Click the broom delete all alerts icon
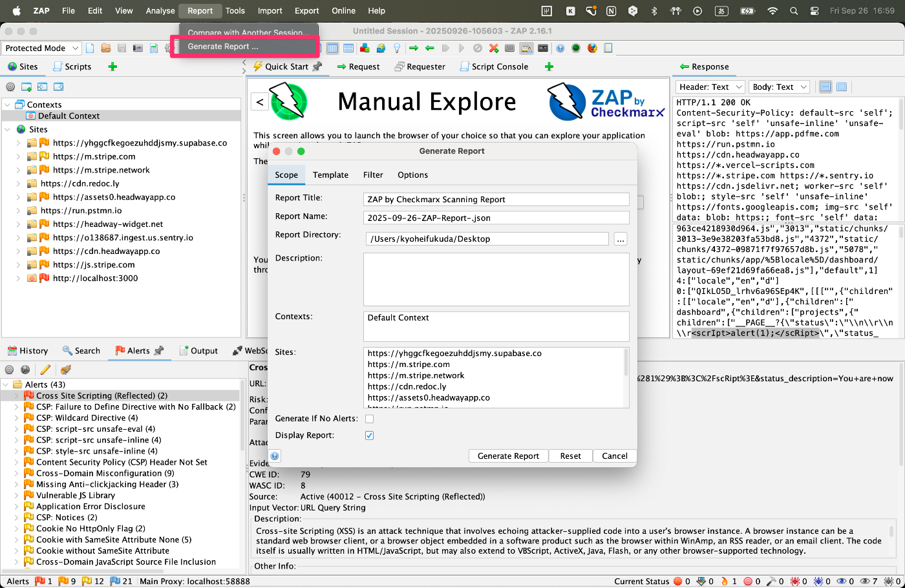The image size is (905, 588). click(65, 370)
